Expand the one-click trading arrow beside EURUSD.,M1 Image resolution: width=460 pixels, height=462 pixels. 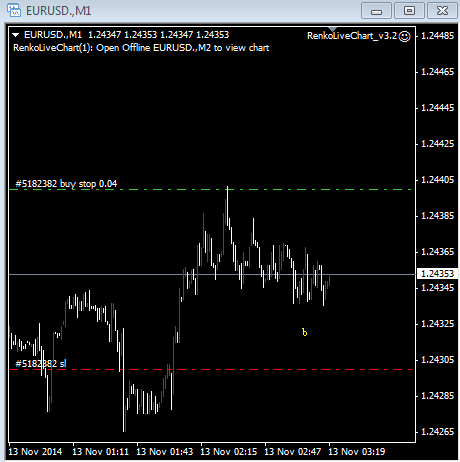click(x=16, y=35)
